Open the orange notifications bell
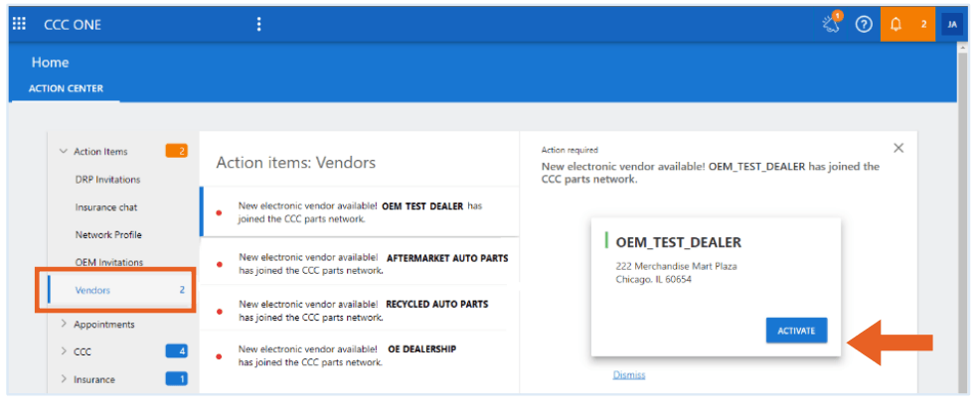The image size is (980, 410). click(x=907, y=25)
